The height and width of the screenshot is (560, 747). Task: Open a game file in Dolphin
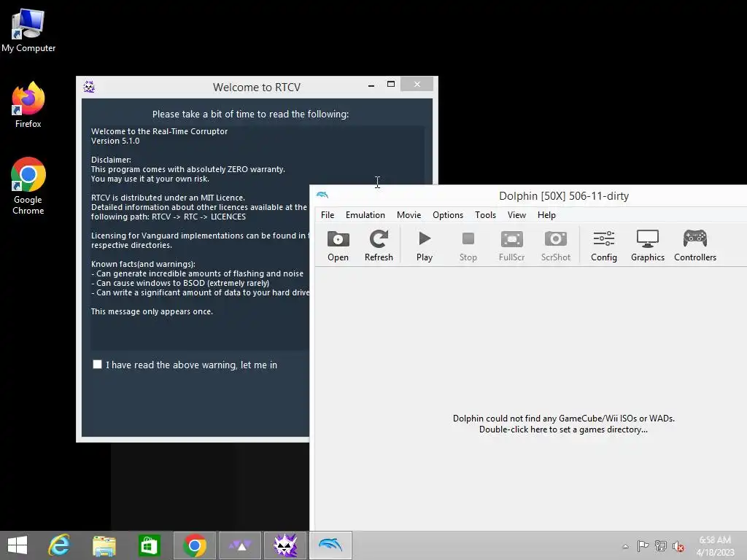click(x=338, y=245)
